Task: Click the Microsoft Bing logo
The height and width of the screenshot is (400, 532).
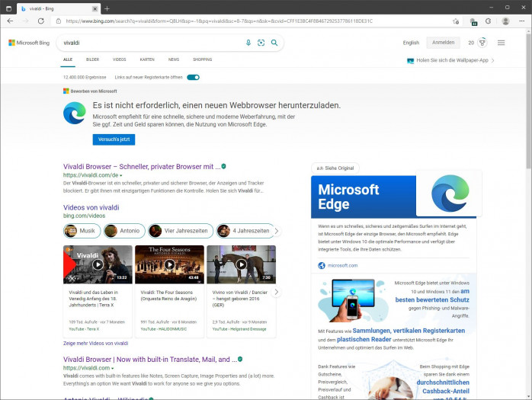Action: coord(29,43)
